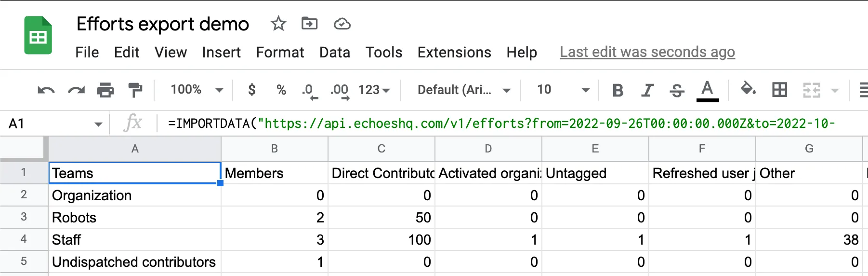Open the 123 number format dropdown
This screenshot has height=276, width=868.
click(x=374, y=90)
